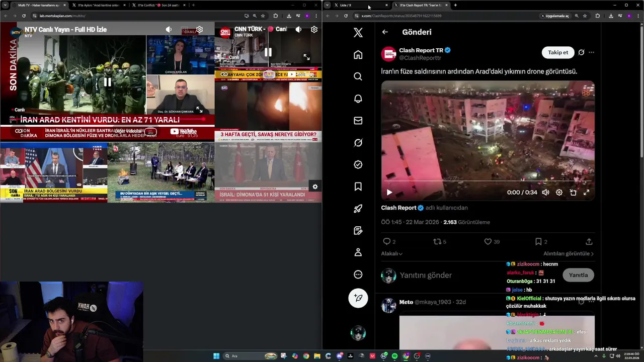Open Grok icon in X sidebar
The image size is (644, 362).
(x=358, y=143)
